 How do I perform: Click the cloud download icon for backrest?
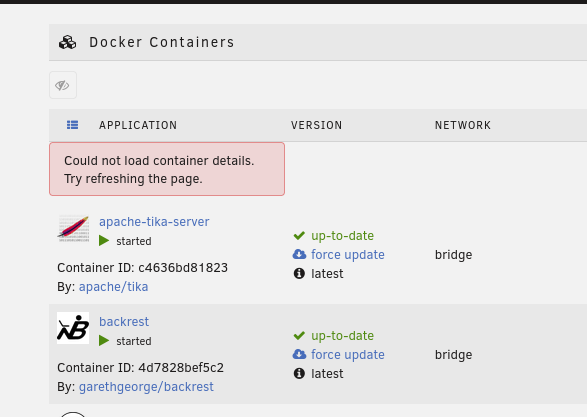[x=299, y=354]
